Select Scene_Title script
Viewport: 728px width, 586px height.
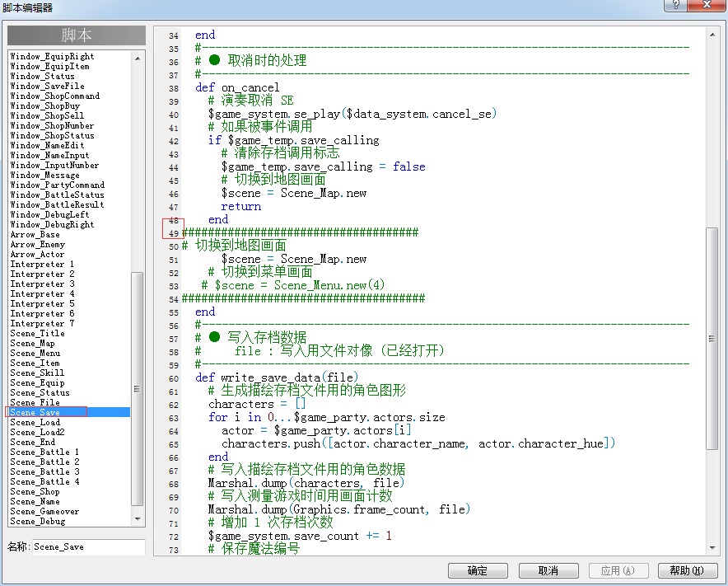[38, 333]
